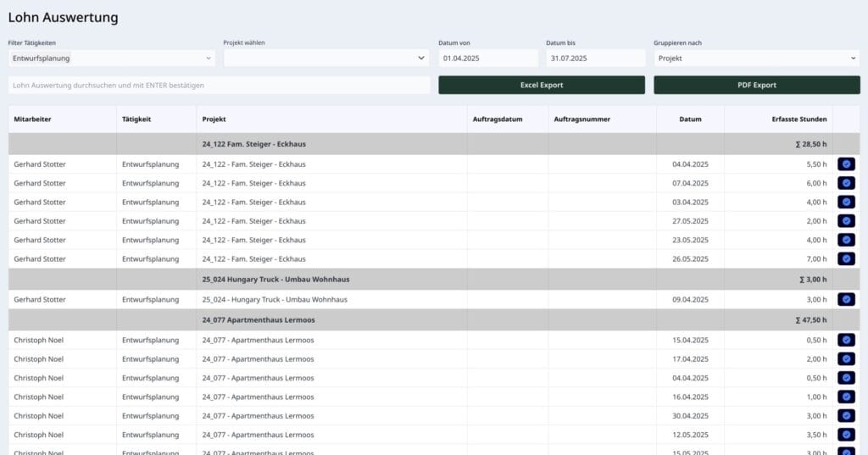Click the verification icon on the 23.05.2025 row
868x455 pixels.
[846, 240]
